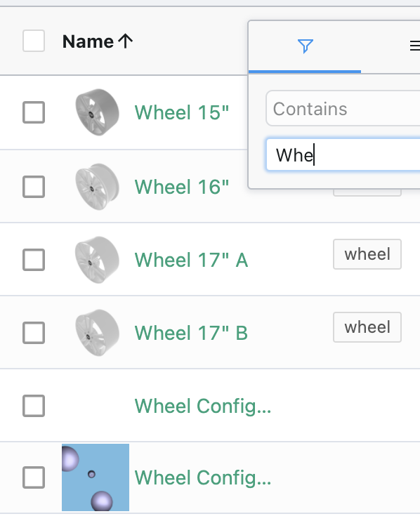Open the Wheel 17" A item link
The height and width of the screenshot is (521, 420).
192,260
